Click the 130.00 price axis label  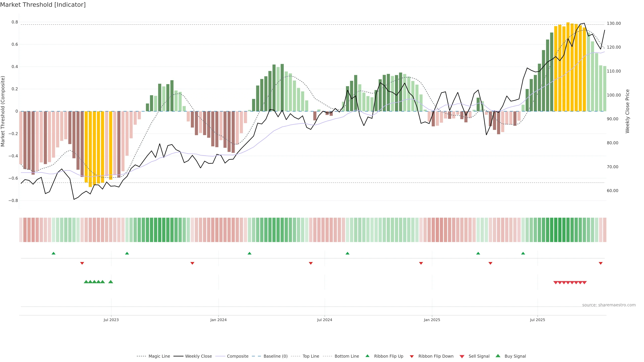614,23
